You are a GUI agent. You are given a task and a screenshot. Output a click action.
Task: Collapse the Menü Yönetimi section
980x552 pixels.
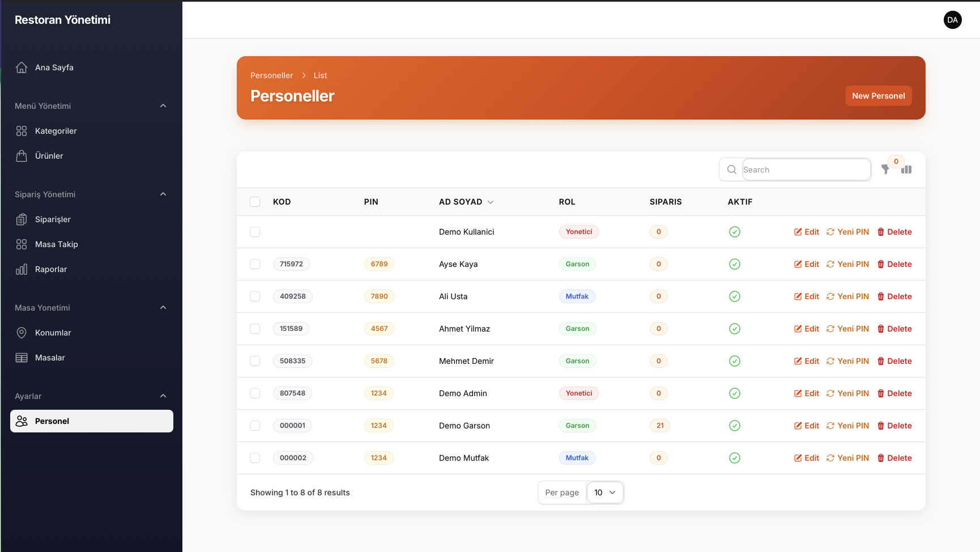pos(163,106)
